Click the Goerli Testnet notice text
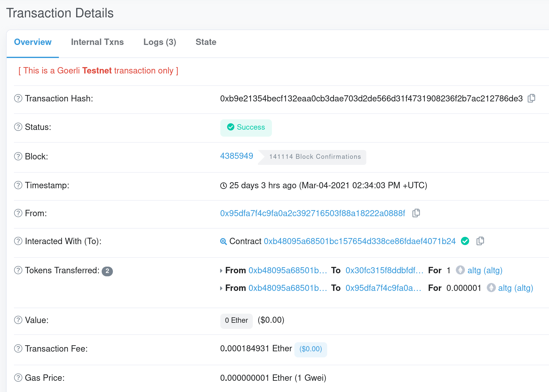Screen dimensions: 549x392 click(x=98, y=70)
